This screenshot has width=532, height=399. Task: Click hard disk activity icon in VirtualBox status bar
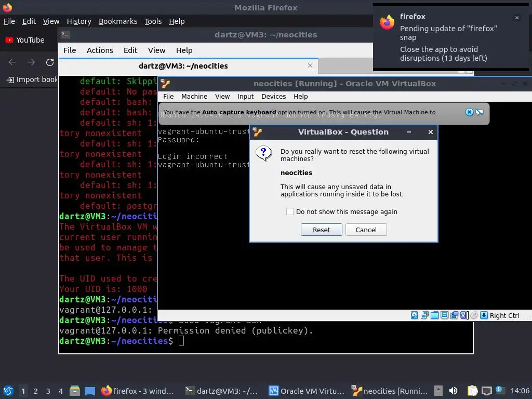coord(414,315)
